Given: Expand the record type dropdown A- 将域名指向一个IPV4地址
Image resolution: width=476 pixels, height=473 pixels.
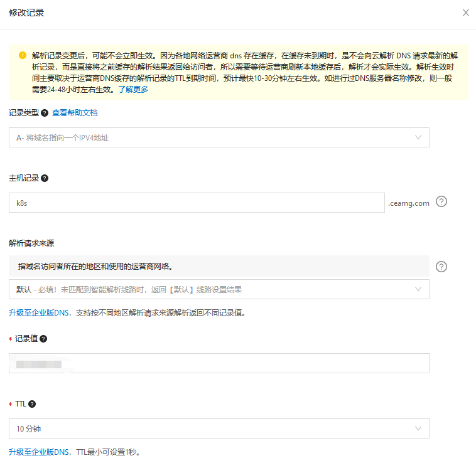Looking at the screenshot, I should (219, 137).
